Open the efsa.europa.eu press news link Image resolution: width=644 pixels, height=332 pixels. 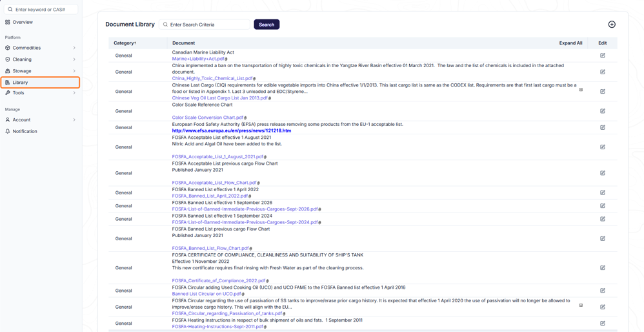232,130
